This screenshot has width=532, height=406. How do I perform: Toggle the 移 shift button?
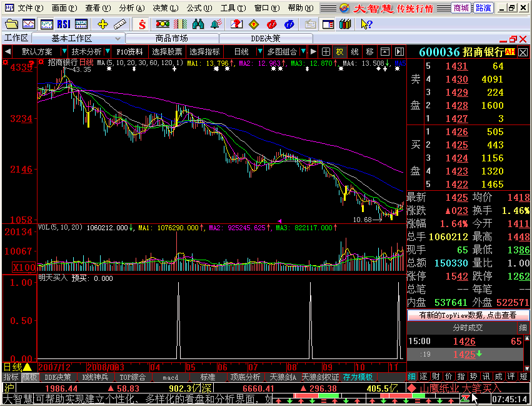(369, 51)
